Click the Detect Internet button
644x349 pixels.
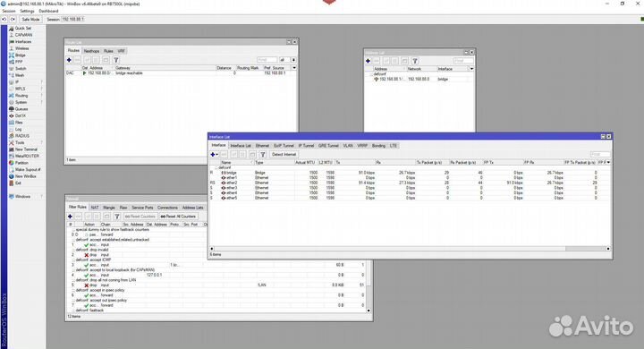284,155
